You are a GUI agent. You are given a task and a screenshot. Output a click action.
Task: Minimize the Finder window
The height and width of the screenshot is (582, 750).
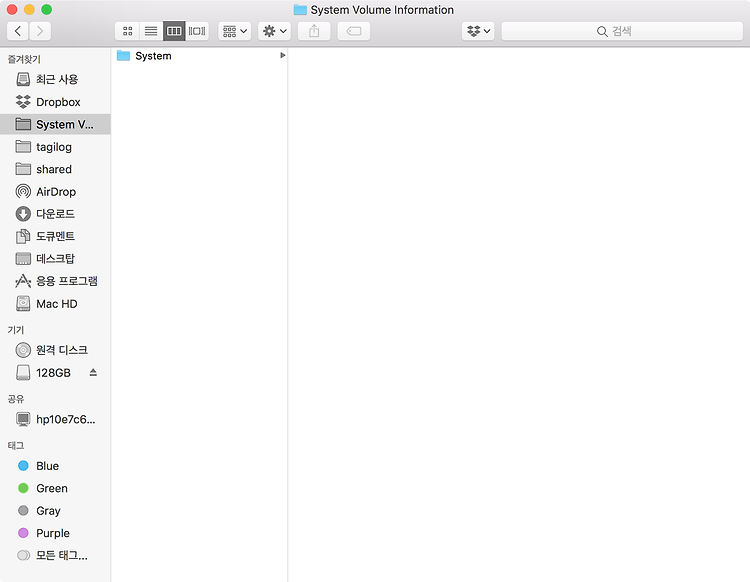(29, 10)
